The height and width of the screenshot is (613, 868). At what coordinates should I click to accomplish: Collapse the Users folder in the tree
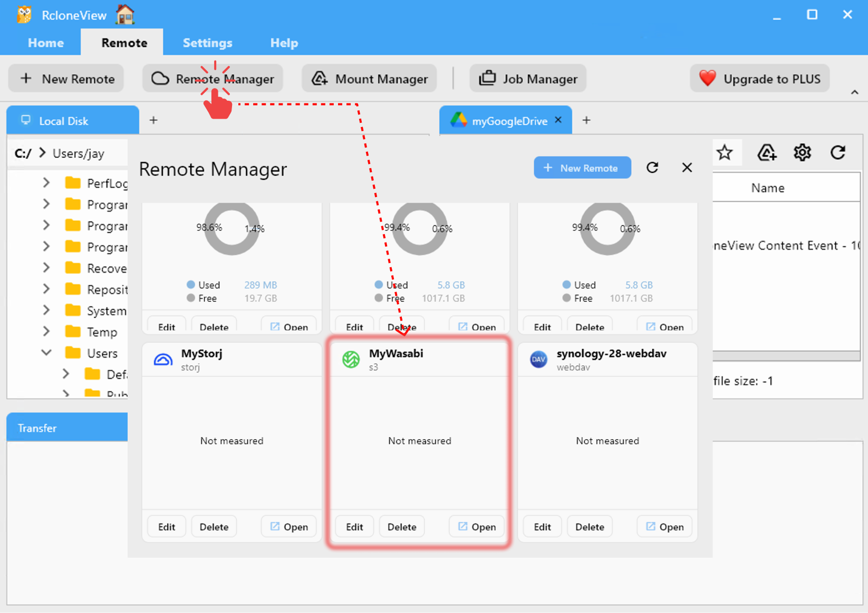pos(46,353)
